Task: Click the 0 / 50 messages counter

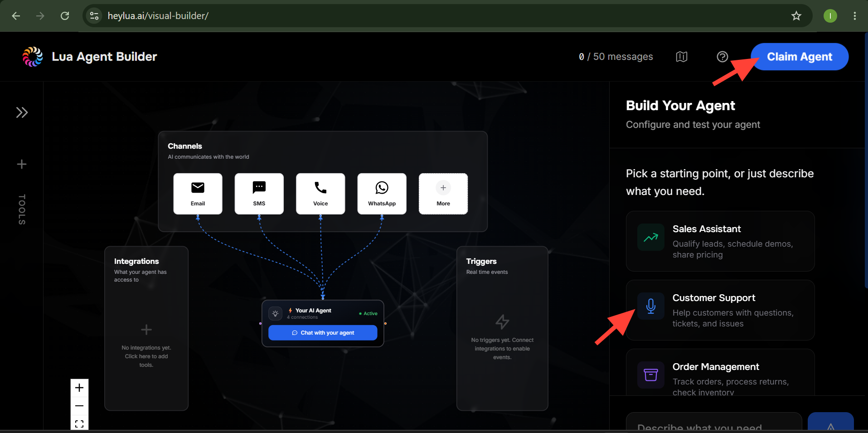Action: point(616,57)
